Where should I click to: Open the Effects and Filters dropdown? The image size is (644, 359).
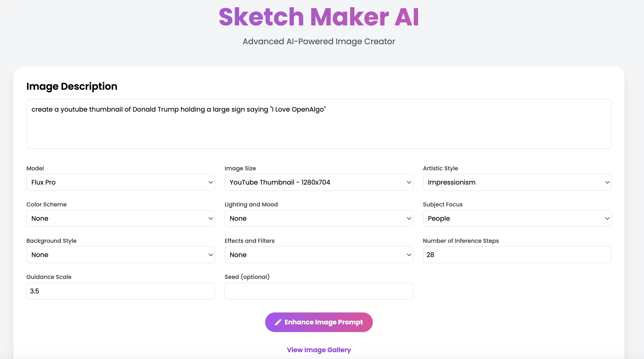(x=319, y=255)
